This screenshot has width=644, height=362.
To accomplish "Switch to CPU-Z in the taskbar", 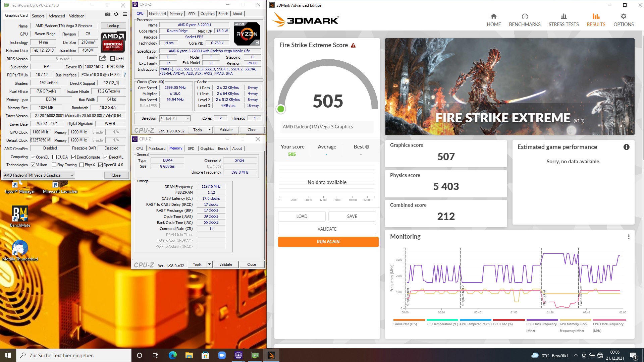I will point(238,355).
